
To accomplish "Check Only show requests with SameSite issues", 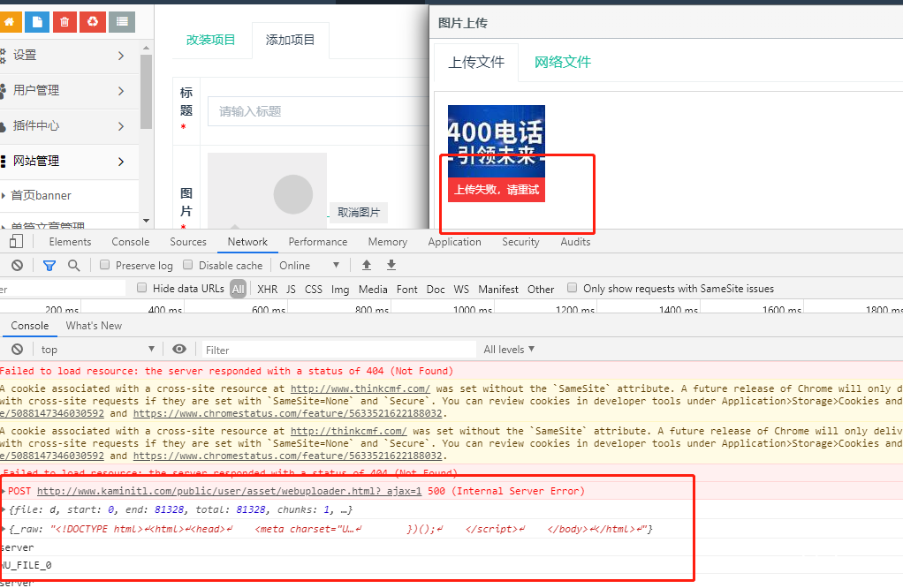I will [x=572, y=288].
